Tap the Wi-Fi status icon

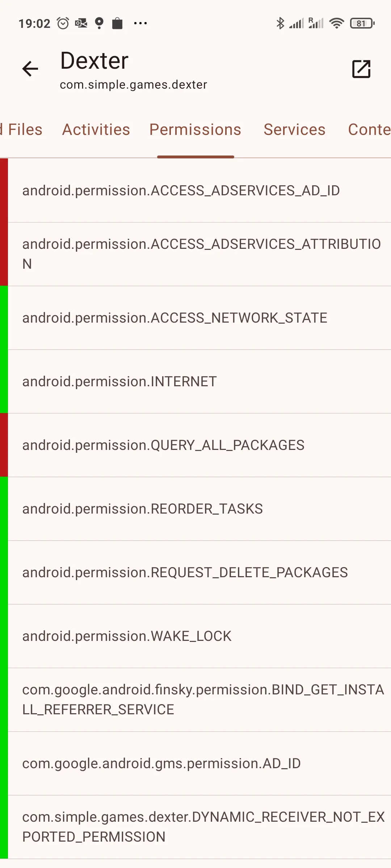336,23
